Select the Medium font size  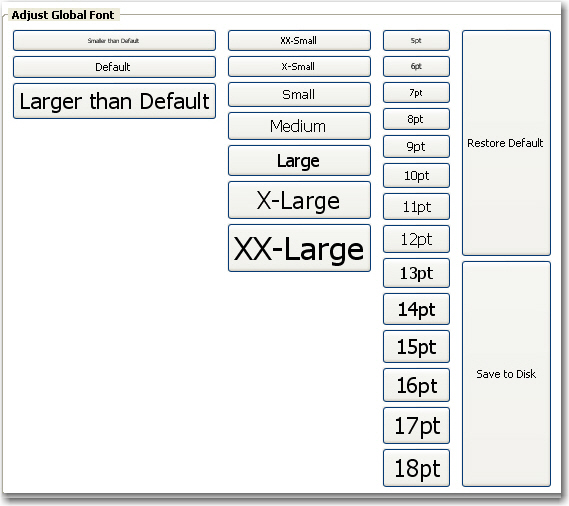pyautogui.click(x=299, y=126)
